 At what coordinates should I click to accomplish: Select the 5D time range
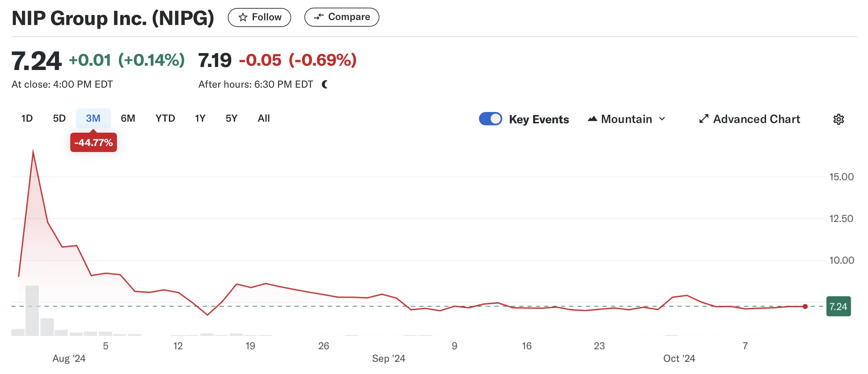pos(59,118)
